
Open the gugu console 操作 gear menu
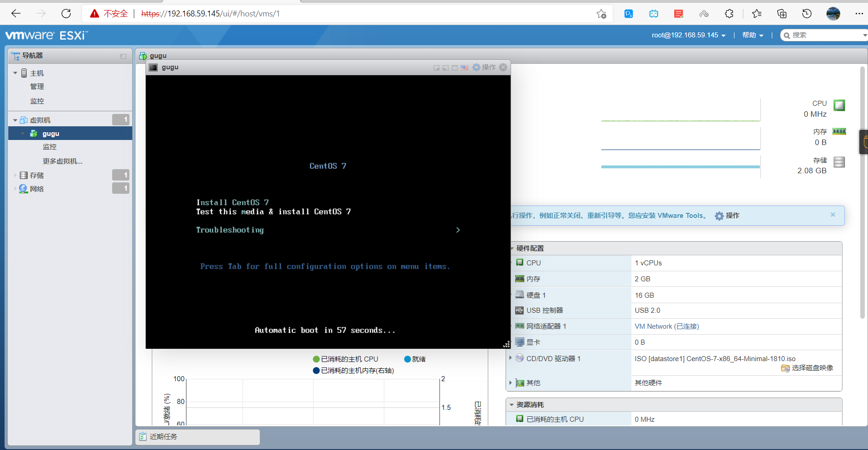(x=484, y=67)
